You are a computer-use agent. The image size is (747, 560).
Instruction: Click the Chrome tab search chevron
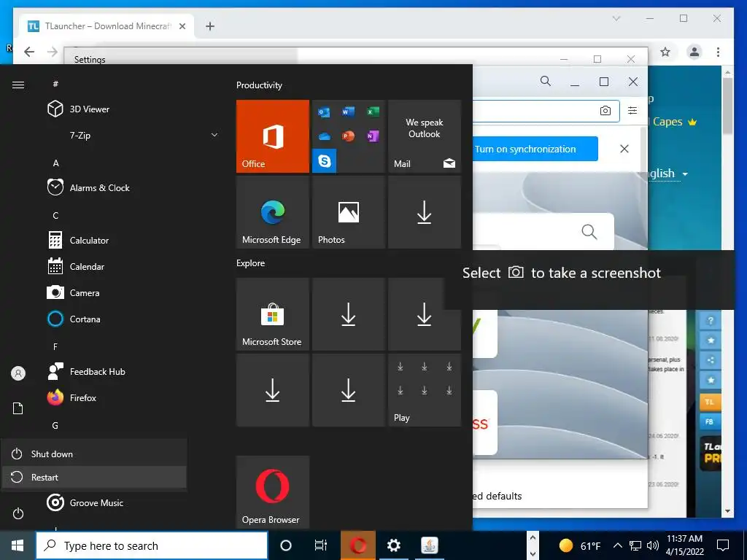[616, 18]
